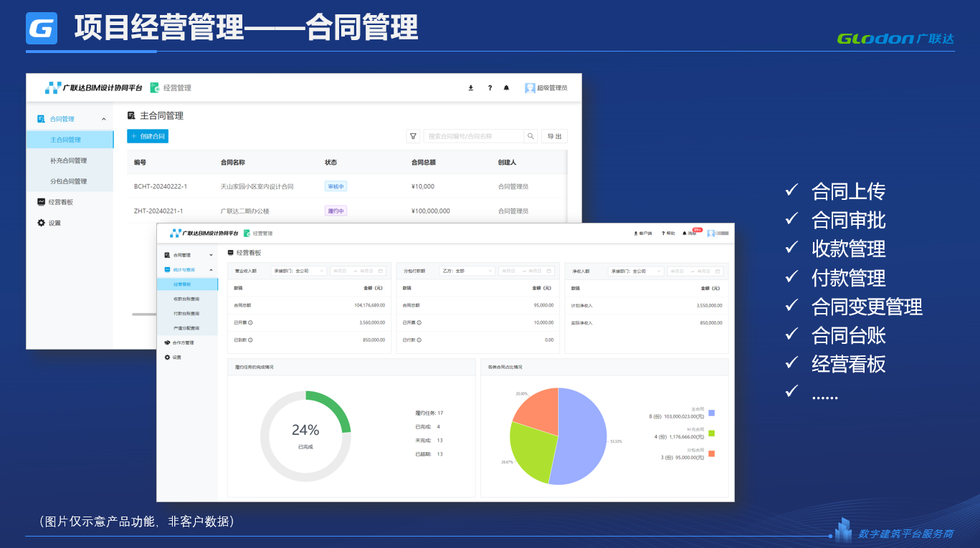Click the 广联达二期办公楼 contract name
980x548 pixels.
245,211
